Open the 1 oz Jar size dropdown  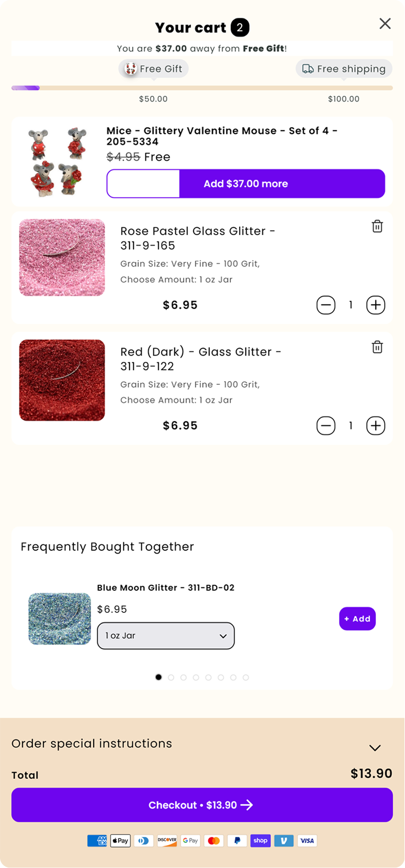click(166, 636)
